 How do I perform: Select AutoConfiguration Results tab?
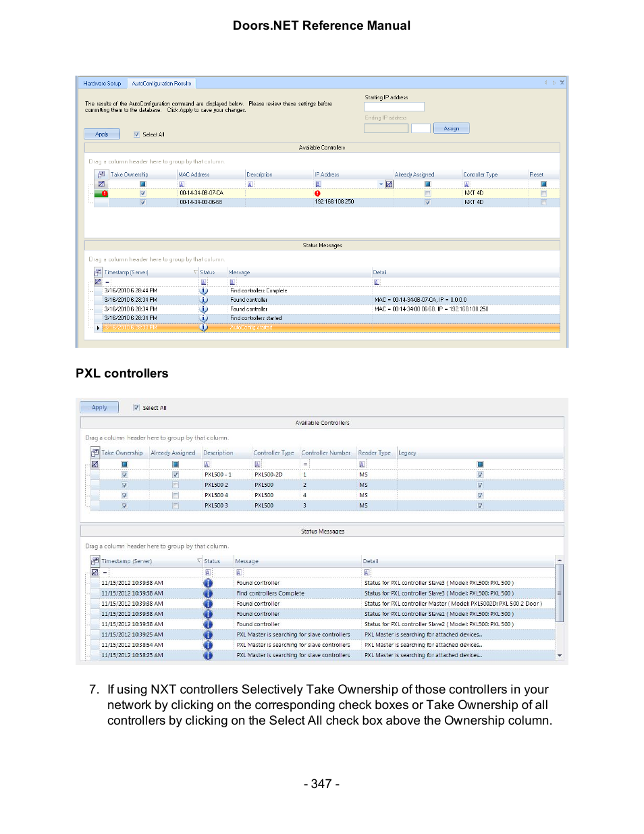click(161, 84)
